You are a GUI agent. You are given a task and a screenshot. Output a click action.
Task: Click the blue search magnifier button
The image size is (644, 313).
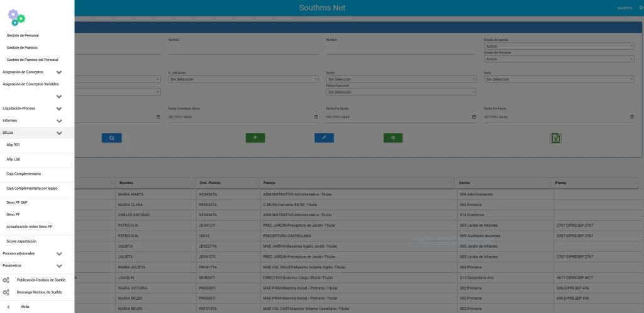point(112,138)
